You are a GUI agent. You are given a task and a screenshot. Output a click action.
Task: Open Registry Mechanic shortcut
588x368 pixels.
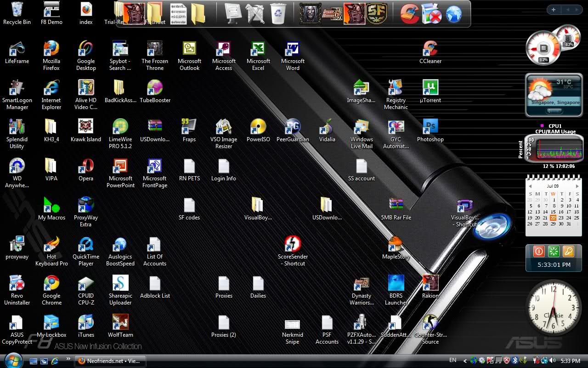point(396,94)
